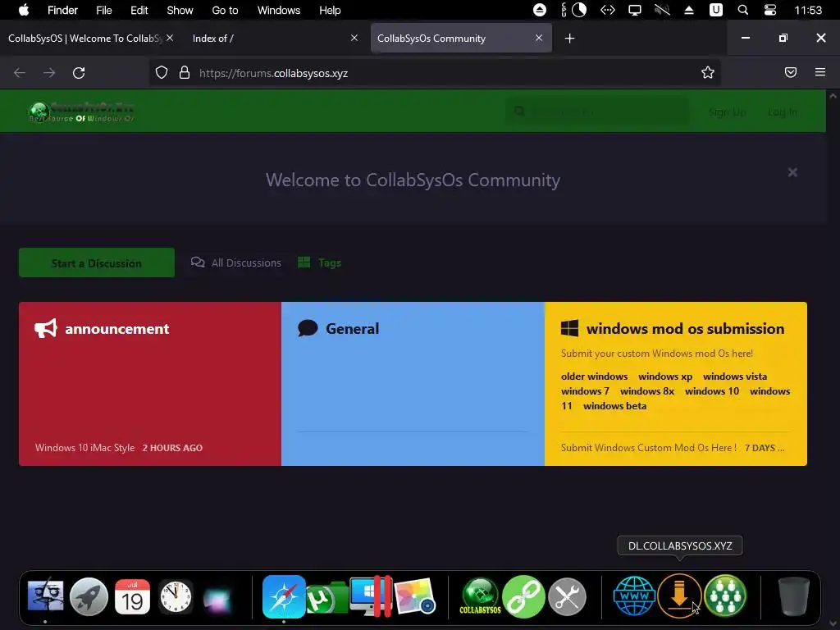
Task: Click the Sign Up link
Action: pos(727,112)
